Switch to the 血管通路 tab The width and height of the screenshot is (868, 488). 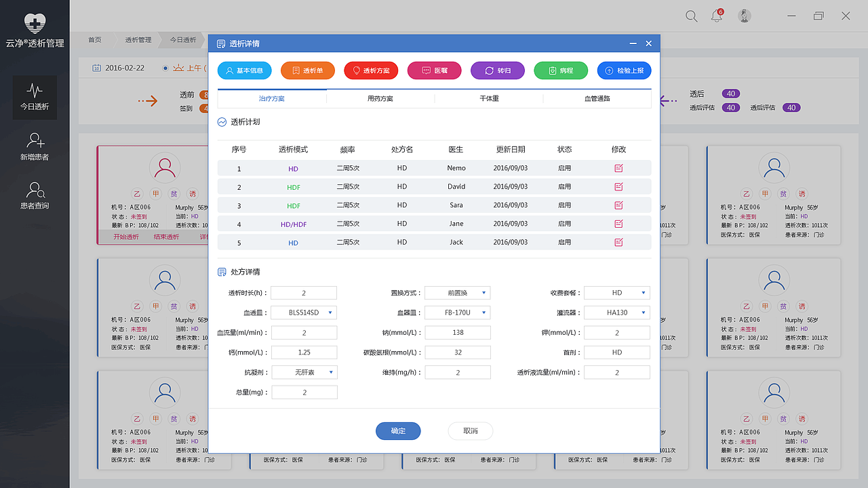597,98
